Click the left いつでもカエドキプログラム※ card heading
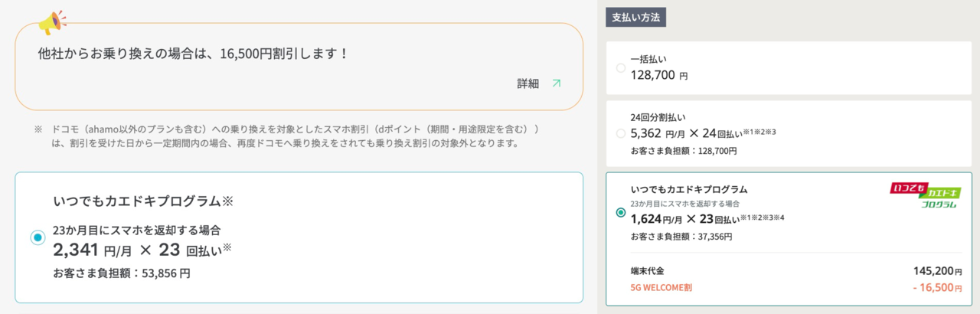980x314 pixels. click(142, 201)
